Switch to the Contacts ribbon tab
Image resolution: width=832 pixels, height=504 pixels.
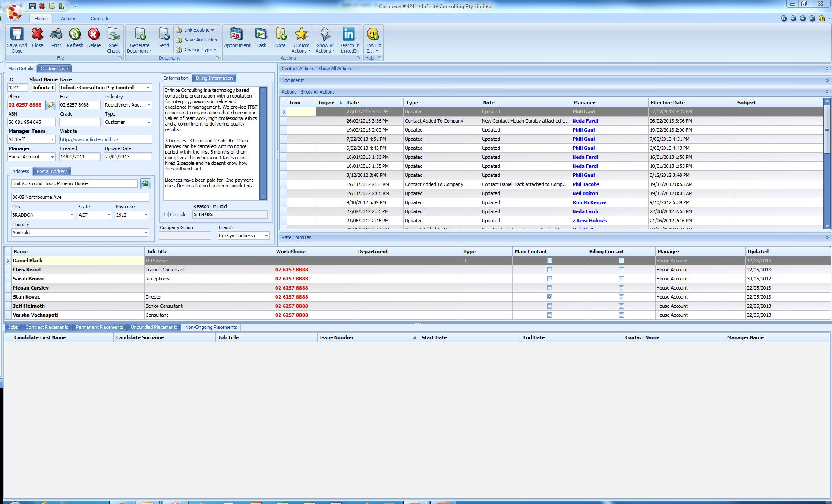coord(100,18)
